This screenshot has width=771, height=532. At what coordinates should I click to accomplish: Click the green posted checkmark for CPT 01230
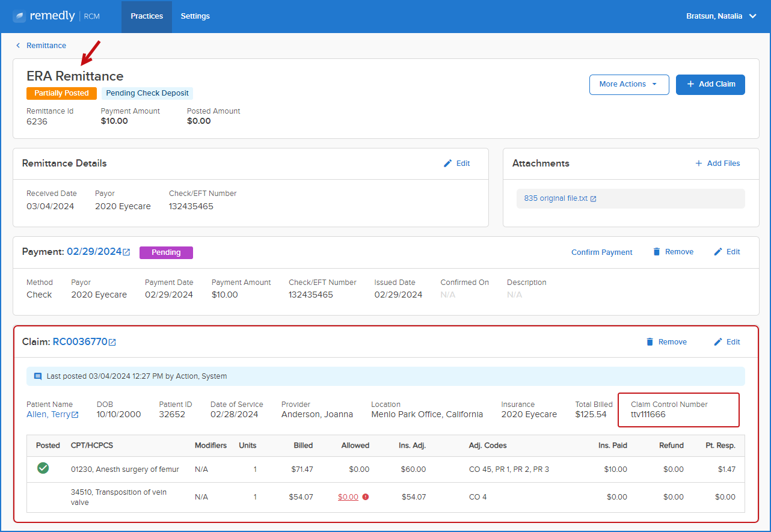tap(43, 468)
